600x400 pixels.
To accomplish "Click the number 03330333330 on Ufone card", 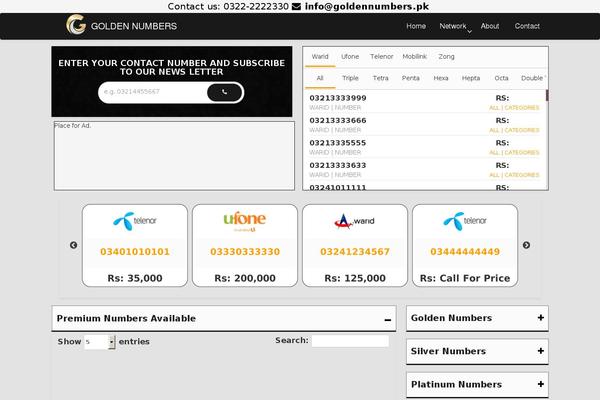I will (x=245, y=252).
